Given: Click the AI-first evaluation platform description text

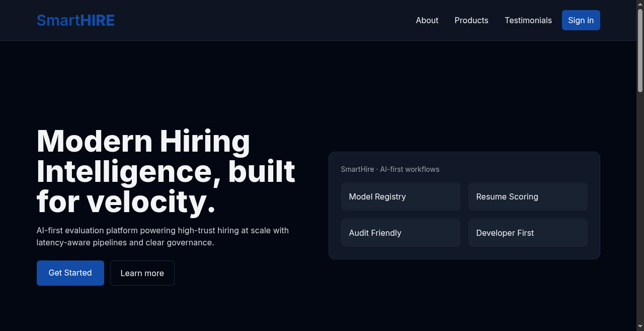Looking at the screenshot, I should pyautogui.click(x=163, y=236).
